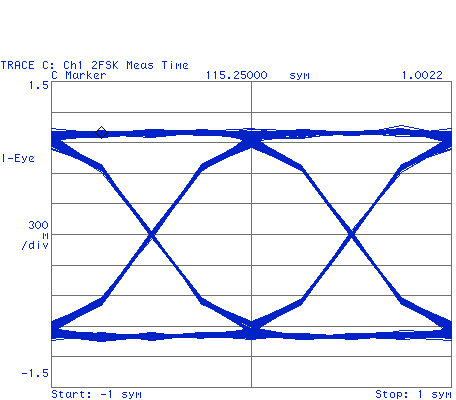Select the TRACE C title text
Image resolution: width=456 pixels, height=400 pixels.
click(x=95, y=65)
